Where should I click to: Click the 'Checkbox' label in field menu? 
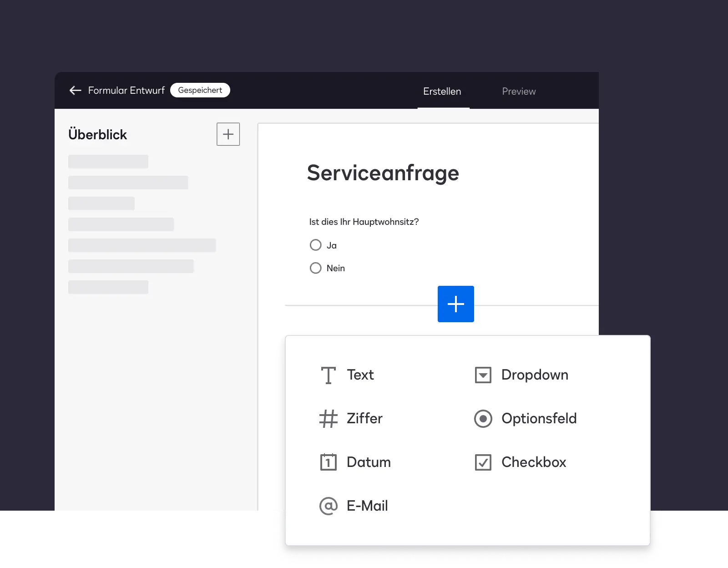(x=534, y=462)
